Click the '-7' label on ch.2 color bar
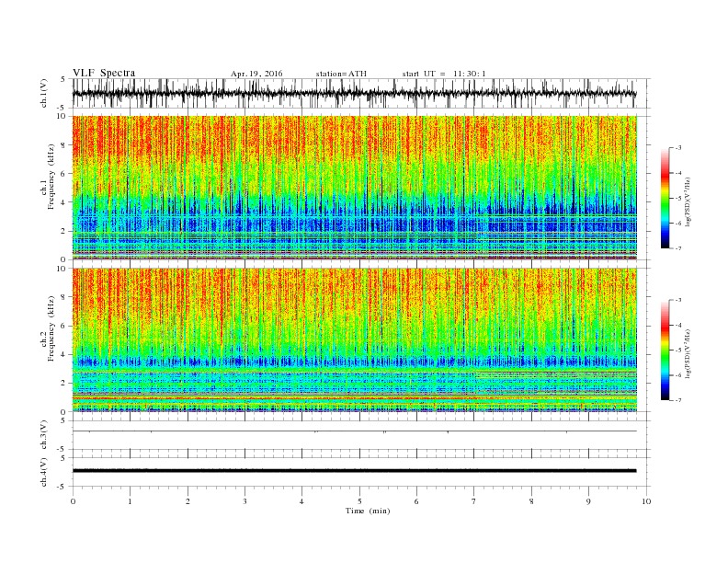The image size is (728, 563). tap(677, 400)
